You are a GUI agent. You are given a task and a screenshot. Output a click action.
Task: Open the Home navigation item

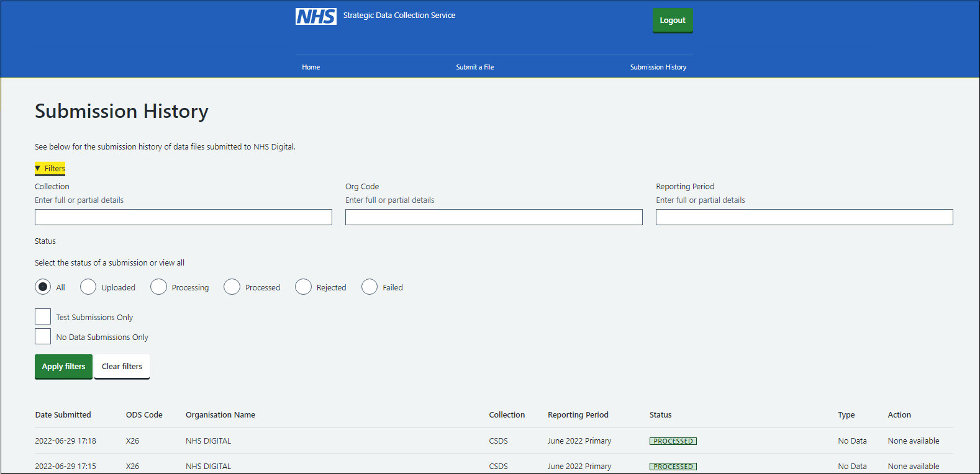click(311, 67)
